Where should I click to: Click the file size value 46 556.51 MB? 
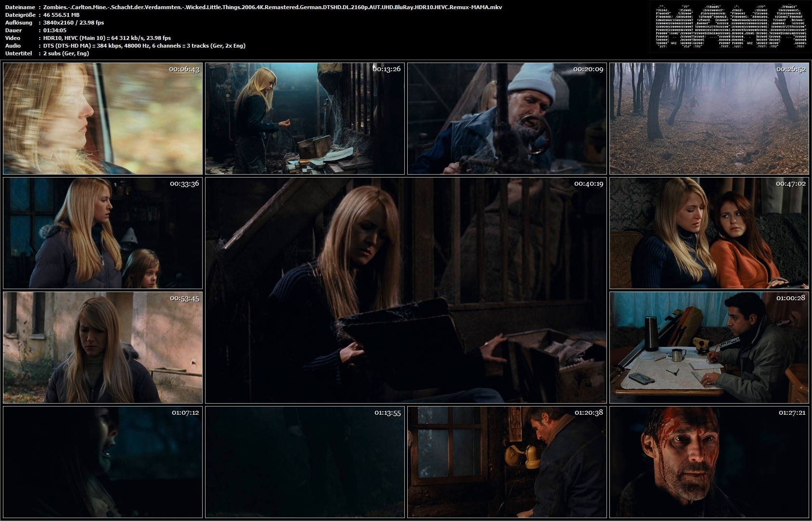click(x=61, y=15)
